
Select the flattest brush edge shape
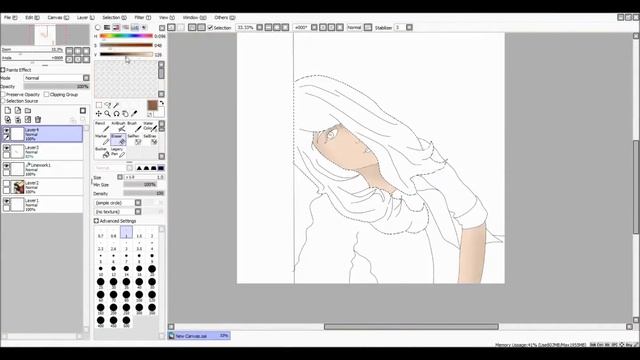click(161, 168)
